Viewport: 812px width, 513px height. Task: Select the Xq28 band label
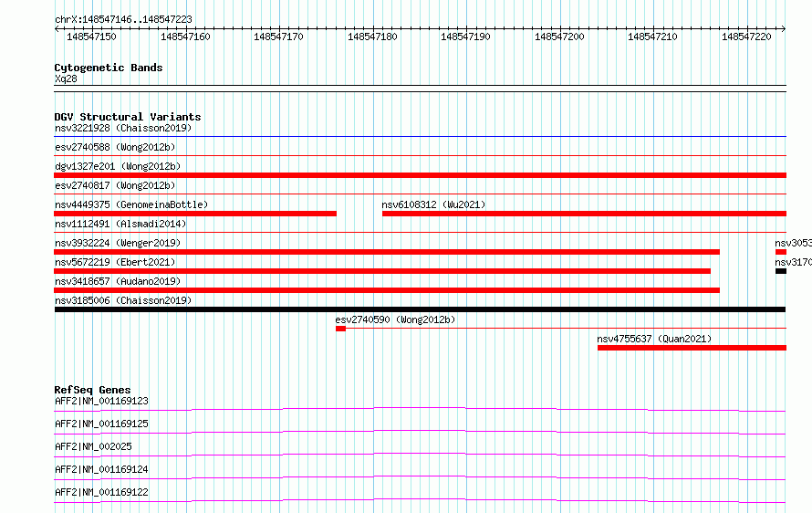66,79
